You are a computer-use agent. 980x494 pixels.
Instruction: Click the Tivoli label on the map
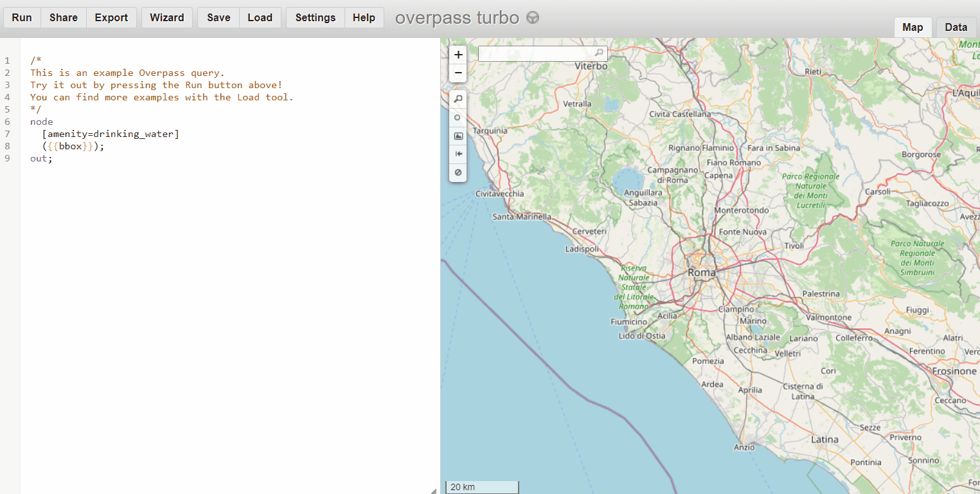click(794, 246)
